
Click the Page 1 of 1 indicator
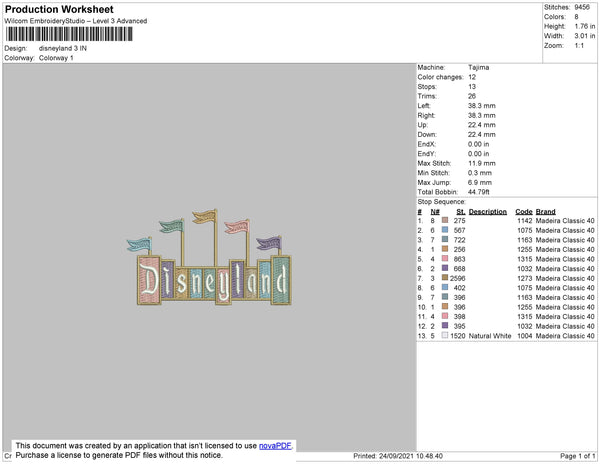[x=577, y=456]
